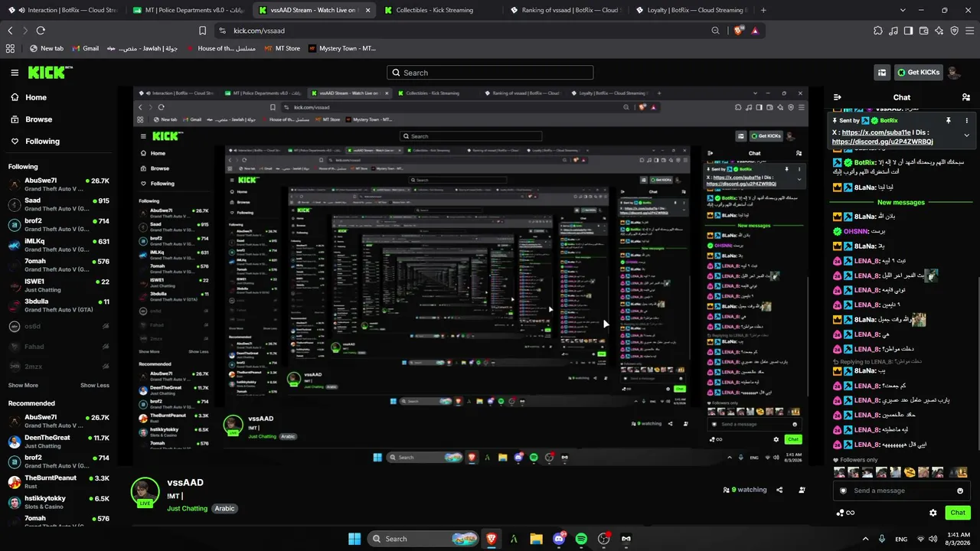This screenshot has width=980, height=551.
Task: Open Brave Leo AI icon
Action: (939, 31)
